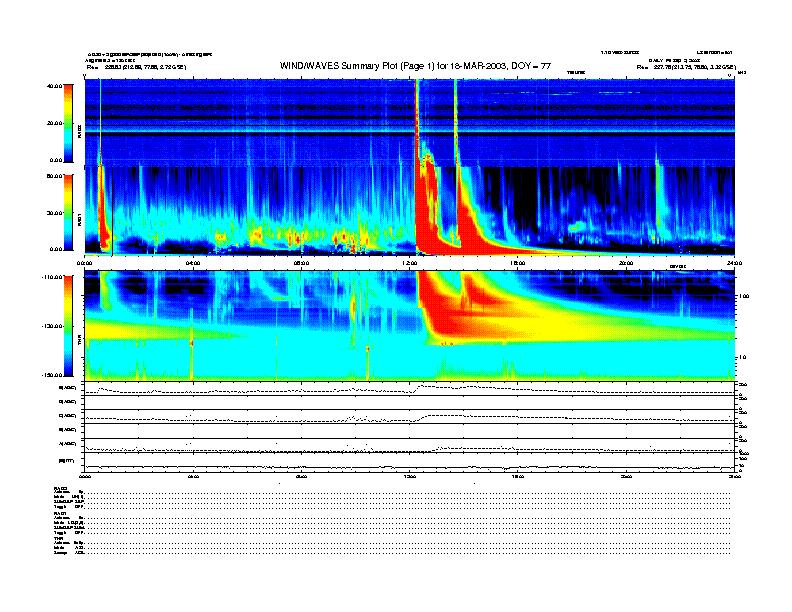The width and height of the screenshot is (792, 612).
Task: Click the -130.00 label on TNR scale
Action: pyautogui.click(x=53, y=326)
